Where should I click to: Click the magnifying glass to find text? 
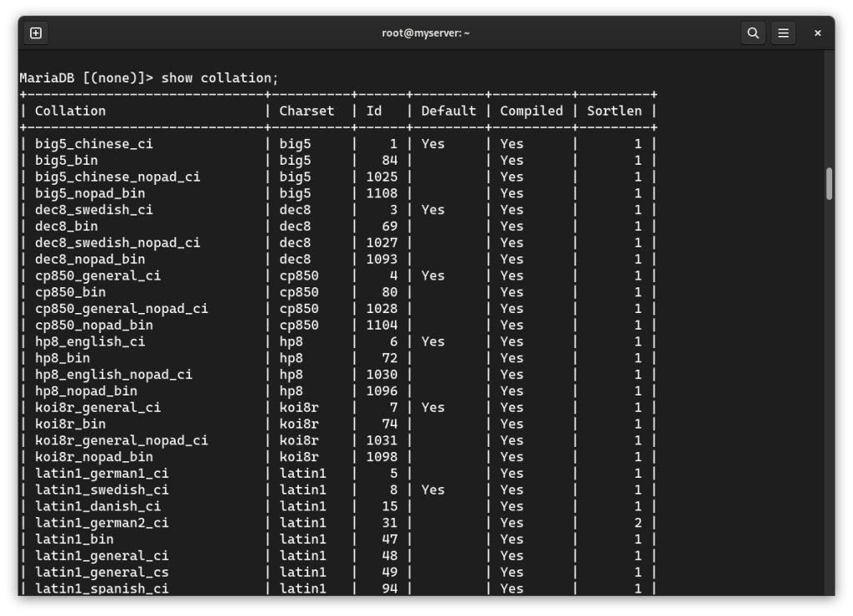(753, 32)
